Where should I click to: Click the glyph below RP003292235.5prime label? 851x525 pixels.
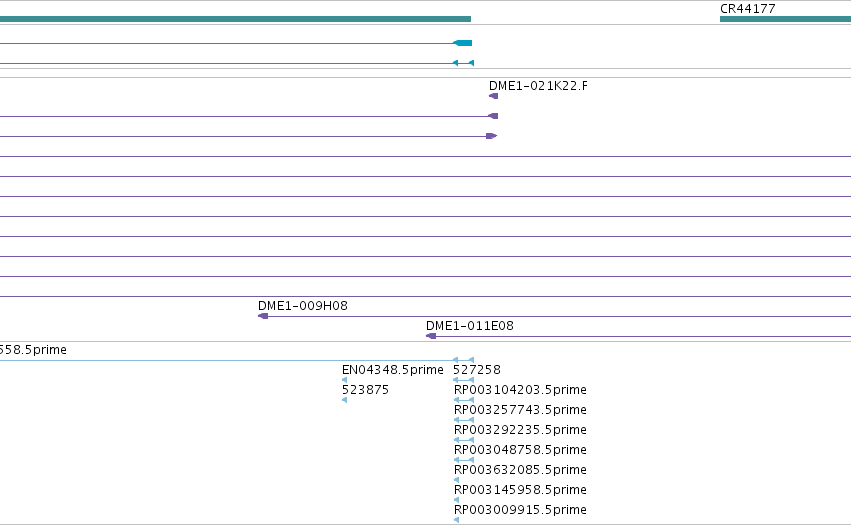pos(463,440)
